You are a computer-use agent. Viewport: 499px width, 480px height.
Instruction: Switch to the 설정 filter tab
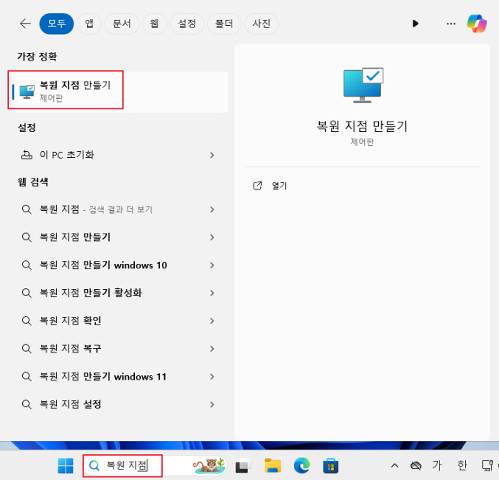click(x=187, y=24)
